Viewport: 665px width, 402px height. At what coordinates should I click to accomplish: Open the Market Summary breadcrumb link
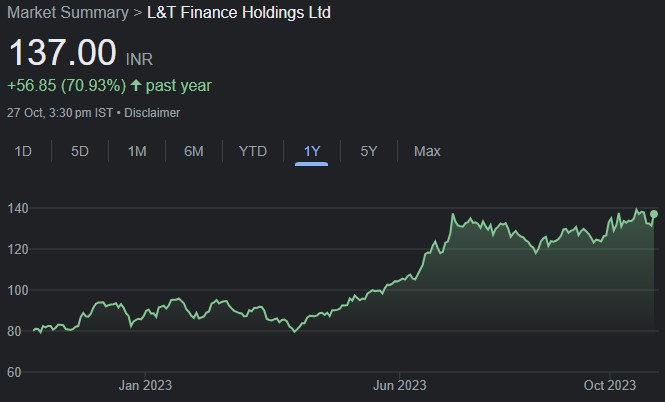point(68,12)
